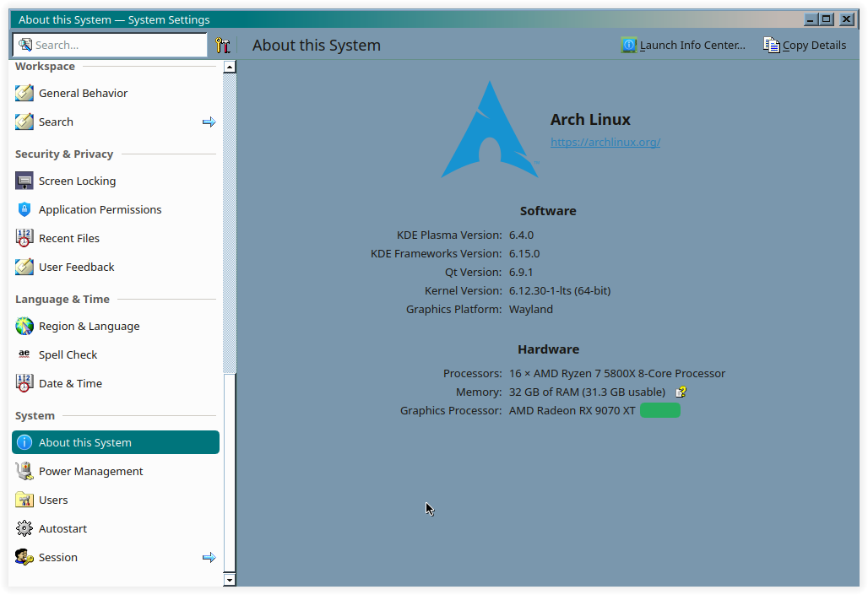This screenshot has width=868, height=595.
Task: Click the memory help icon next to RAM
Action: coord(681,392)
